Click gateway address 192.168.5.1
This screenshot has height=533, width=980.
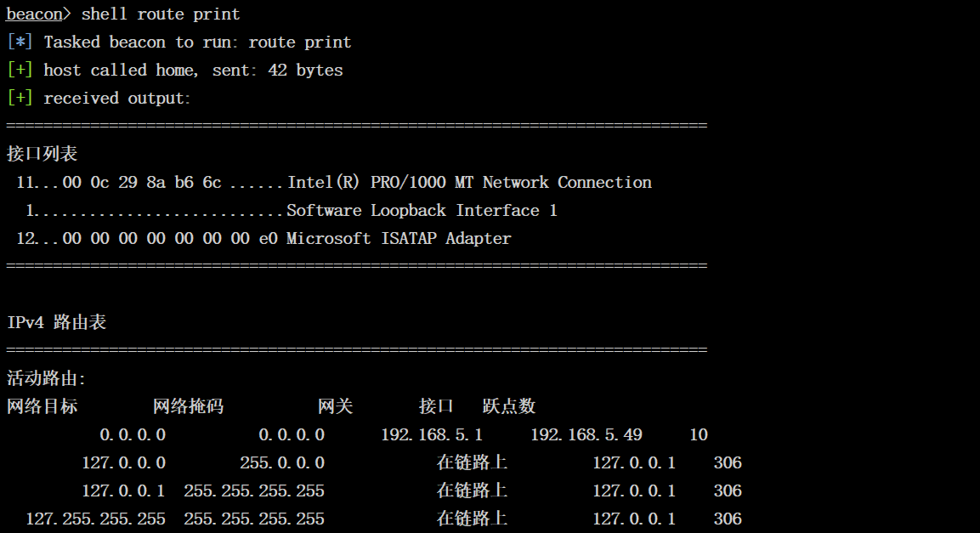(x=432, y=435)
